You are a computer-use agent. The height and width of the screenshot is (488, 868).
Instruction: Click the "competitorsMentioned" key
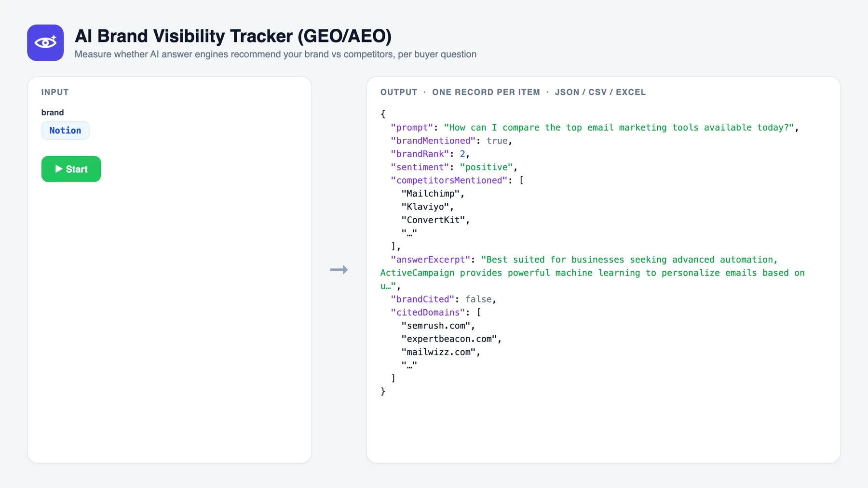click(449, 180)
